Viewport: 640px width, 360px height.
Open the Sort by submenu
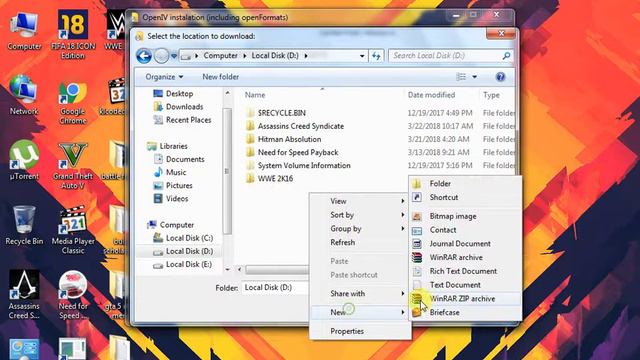click(360, 215)
